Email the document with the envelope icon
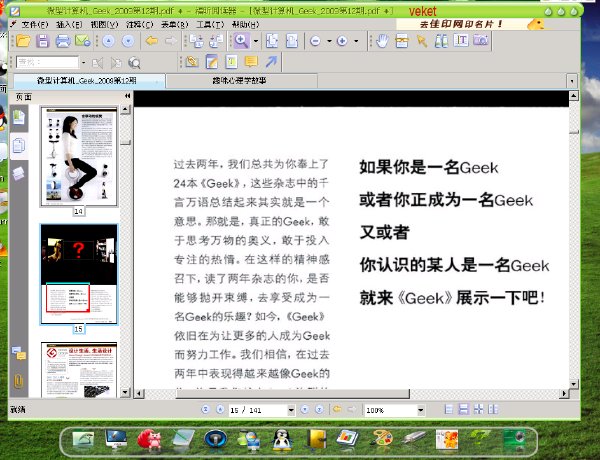This screenshot has height=460, width=600. pos(82,41)
